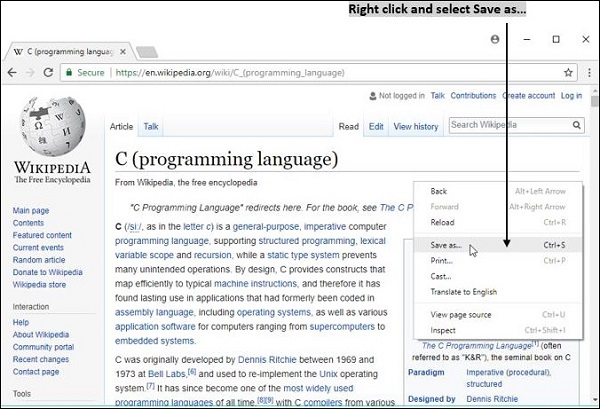
Task: Follow the machine instructions link
Action: click(x=255, y=284)
